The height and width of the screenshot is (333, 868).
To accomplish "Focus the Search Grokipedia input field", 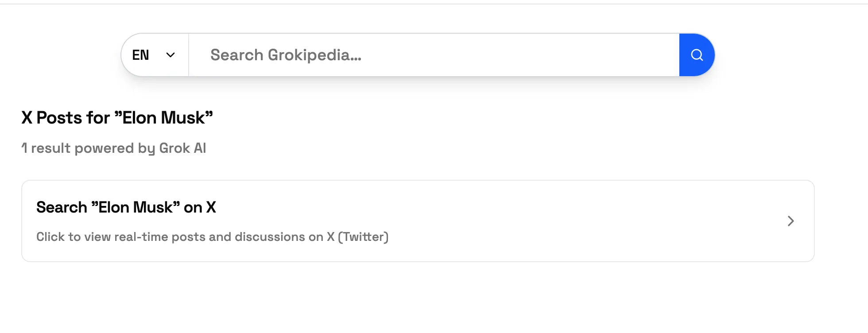I will [x=434, y=55].
